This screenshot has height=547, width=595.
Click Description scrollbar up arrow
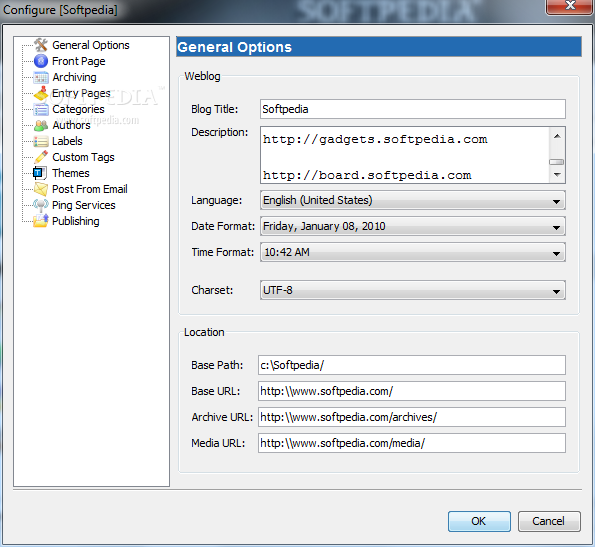coord(557,136)
